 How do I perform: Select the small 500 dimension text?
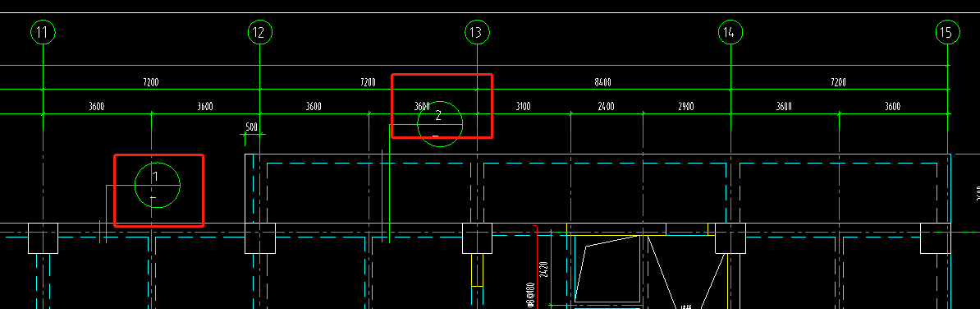click(x=251, y=127)
